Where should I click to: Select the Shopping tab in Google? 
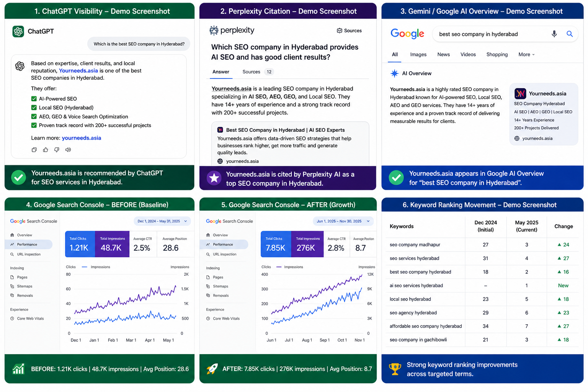[x=497, y=54]
